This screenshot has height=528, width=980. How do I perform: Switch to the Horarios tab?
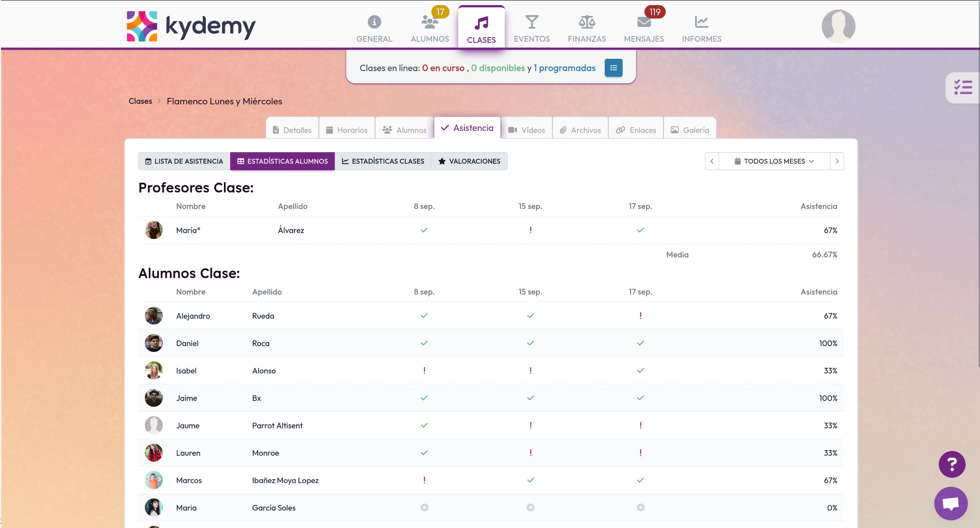347,130
